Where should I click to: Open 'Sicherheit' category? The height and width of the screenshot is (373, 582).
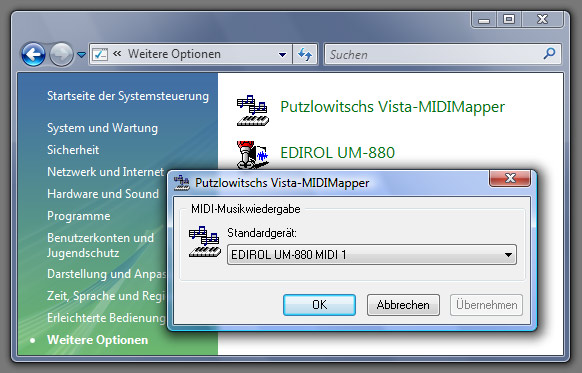pyautogui.click(x=73, y=150)
